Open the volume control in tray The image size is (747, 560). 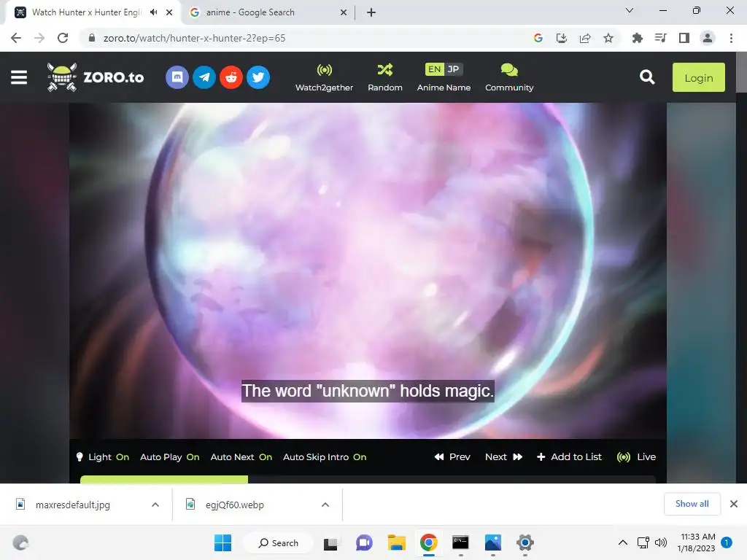[661, 542]
